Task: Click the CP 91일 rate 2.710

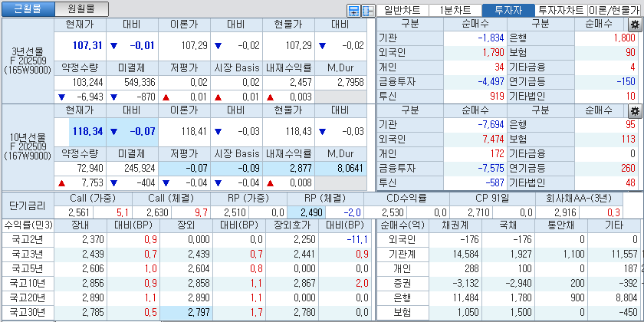Action: pyautogui.click(x=471, y=212)
